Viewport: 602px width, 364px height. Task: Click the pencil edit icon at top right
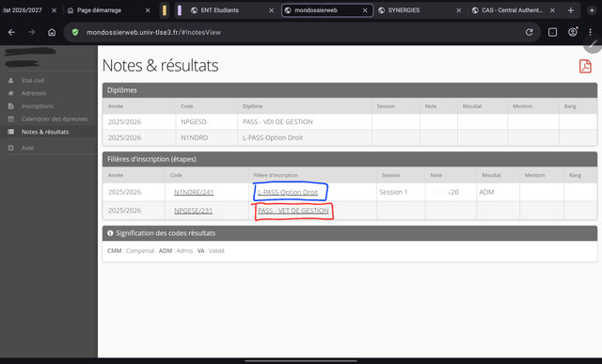click(594, 44)
